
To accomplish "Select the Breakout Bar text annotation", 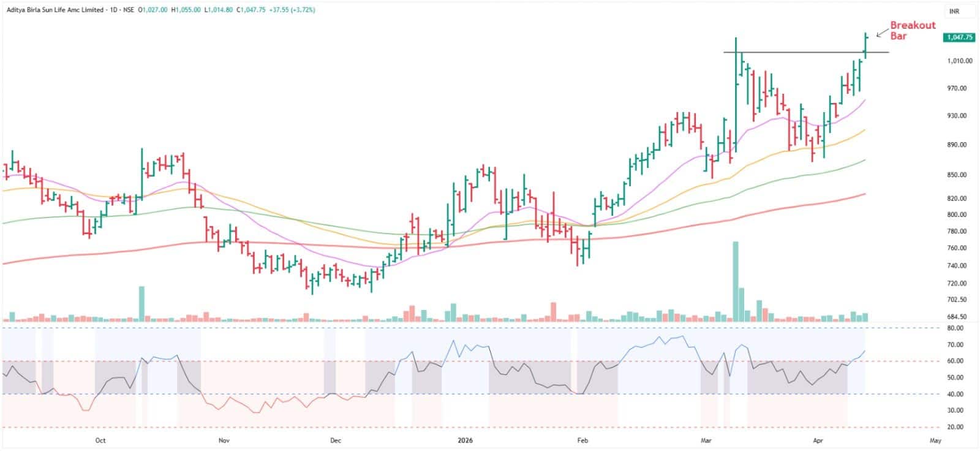I will click(913, 30).
